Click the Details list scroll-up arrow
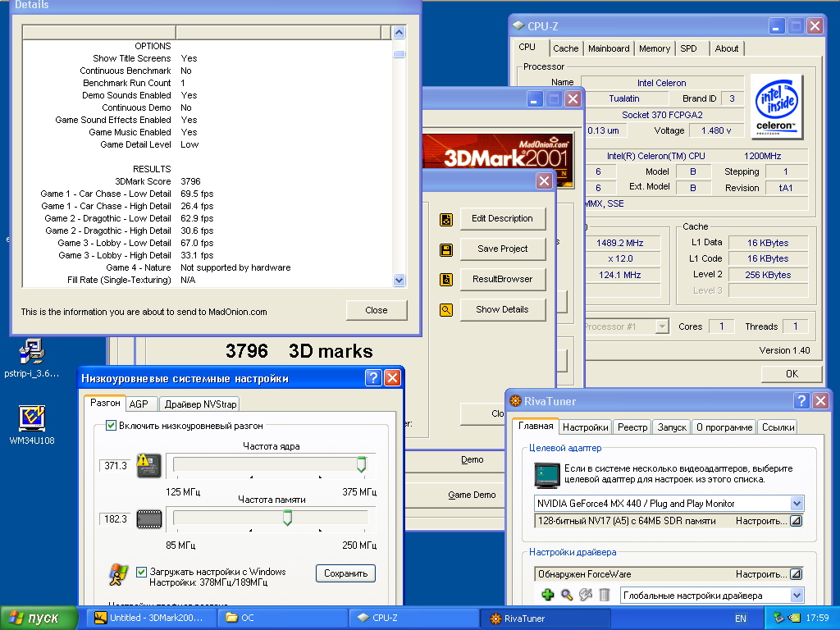 [399, 33]
